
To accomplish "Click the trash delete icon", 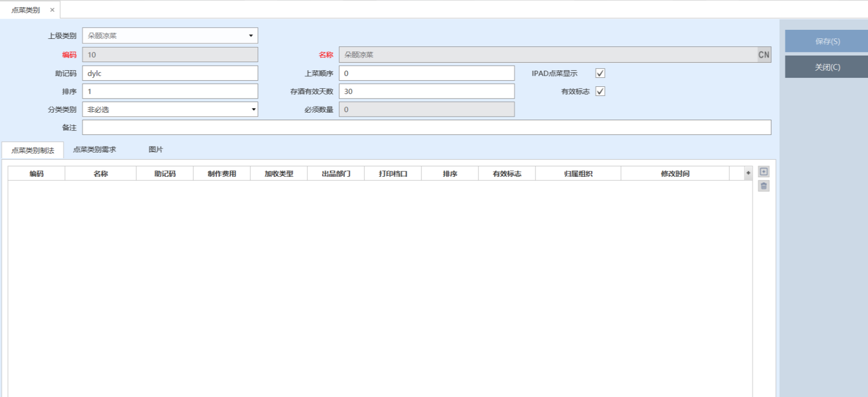I will (764, 186).
